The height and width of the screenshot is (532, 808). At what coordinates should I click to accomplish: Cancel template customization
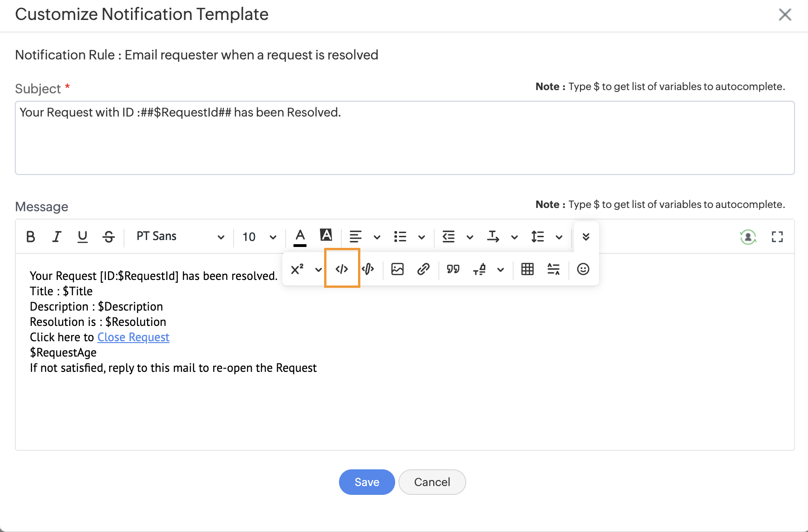coord(432,482)
